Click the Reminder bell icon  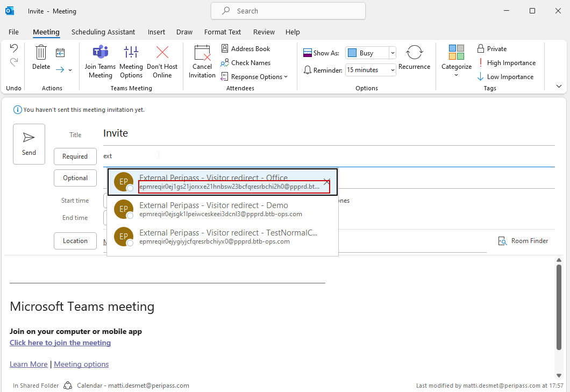(x=308, y=70)
